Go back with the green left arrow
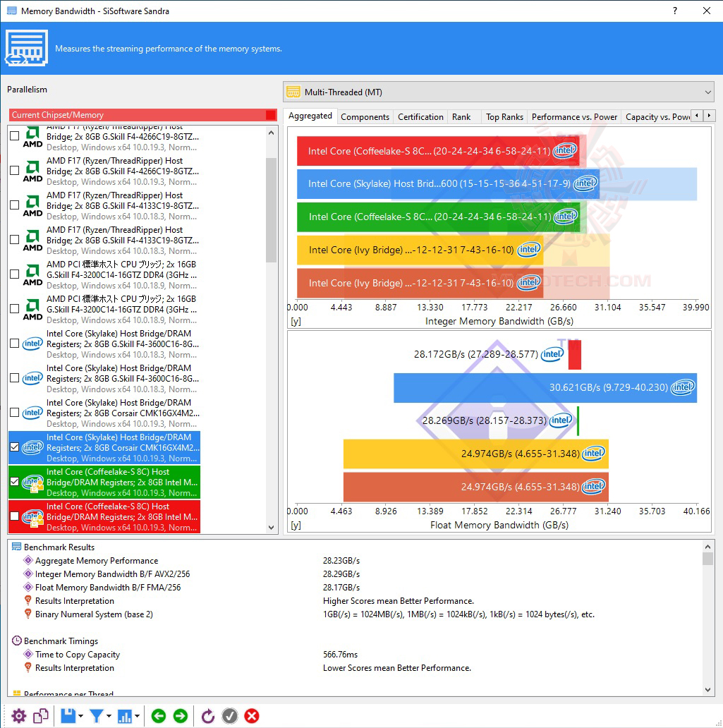This screenshot has width=723, height=728. point(158,716)
